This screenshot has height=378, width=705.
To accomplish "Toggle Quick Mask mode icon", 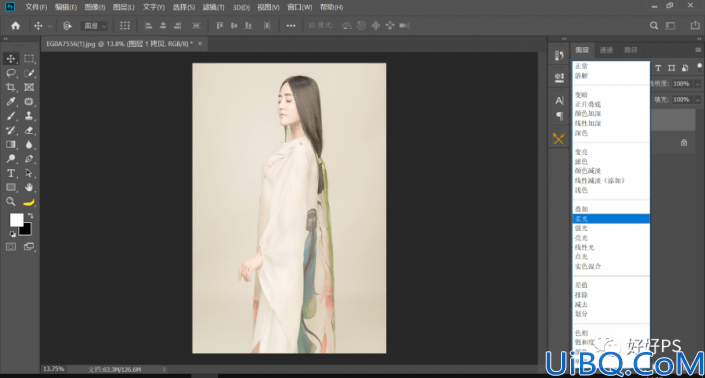I will 11,247.
